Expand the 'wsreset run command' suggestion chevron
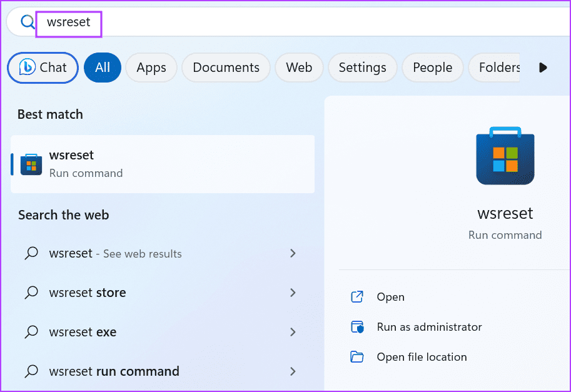This screenshot has height=392, width=571. (293, 371)
